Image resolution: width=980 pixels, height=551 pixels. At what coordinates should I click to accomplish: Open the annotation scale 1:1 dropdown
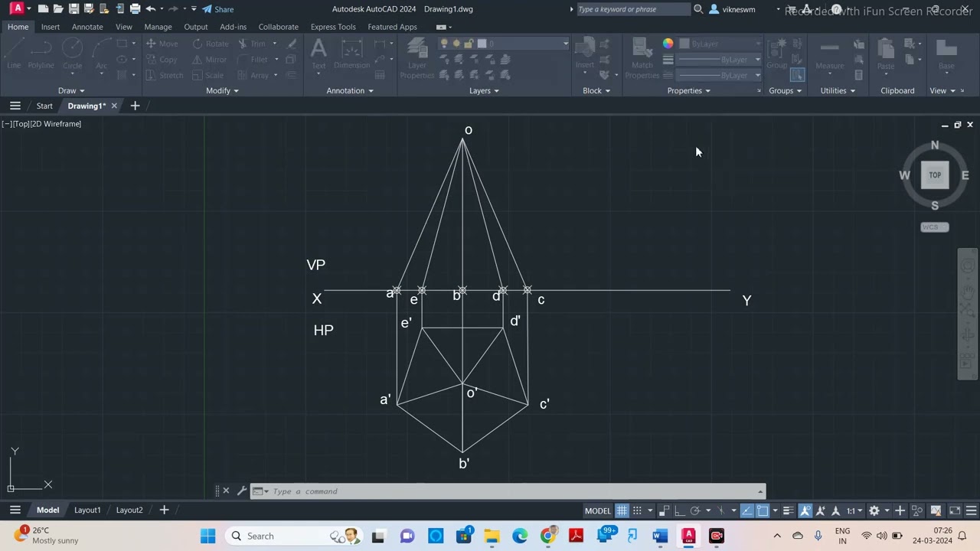[854, 510]
